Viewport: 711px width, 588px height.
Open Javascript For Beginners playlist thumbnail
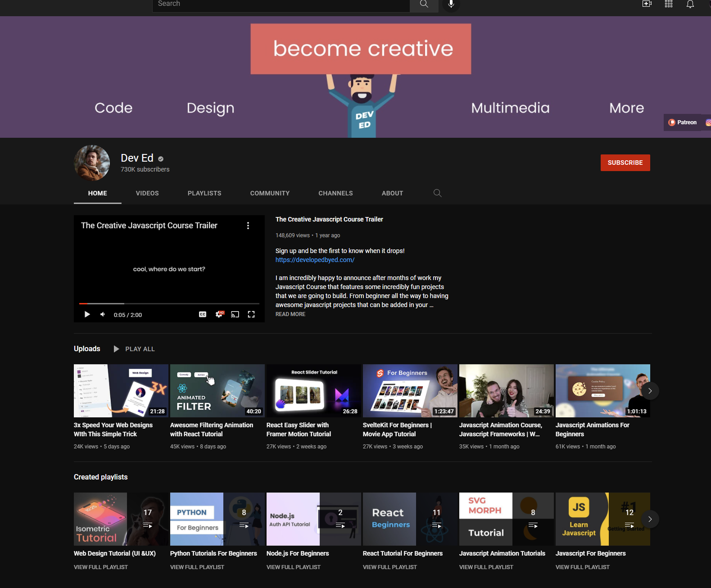[603, 519]
